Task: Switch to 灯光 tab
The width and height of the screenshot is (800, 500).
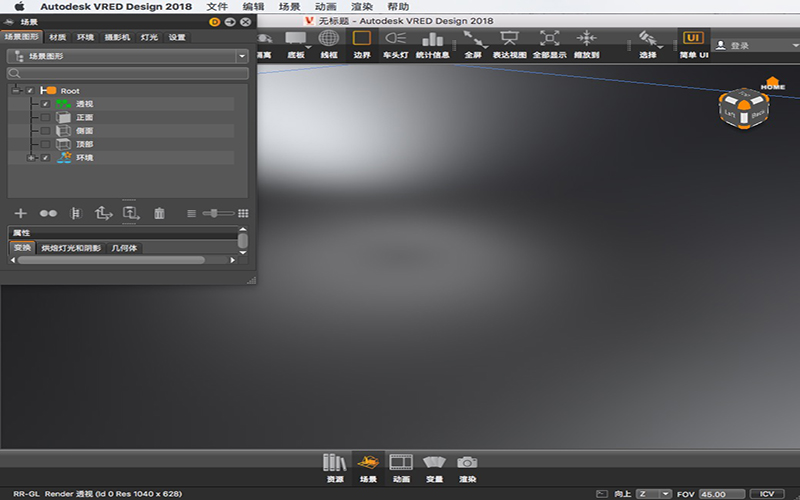Action: click(x=149, y=37)
